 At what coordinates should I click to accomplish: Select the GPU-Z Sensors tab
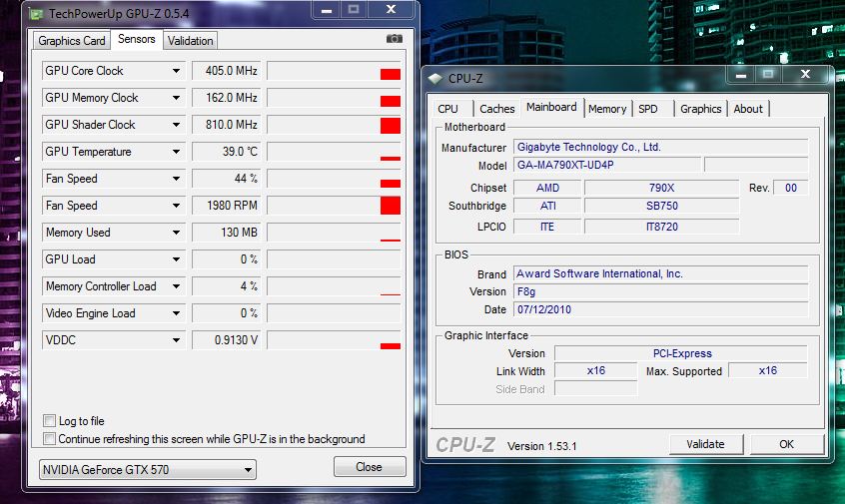pyautogui.click(x=137, y=39)
